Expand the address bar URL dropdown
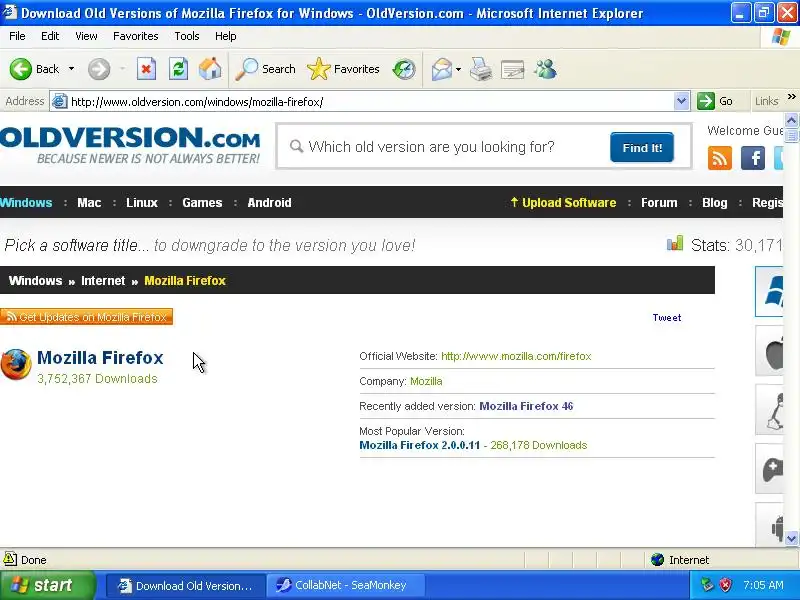800x600 pixels. tap(681, 101)
